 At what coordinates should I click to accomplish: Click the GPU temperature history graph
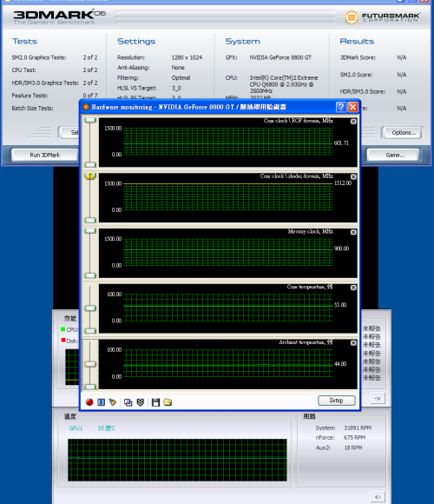click(x=177, y=460)
